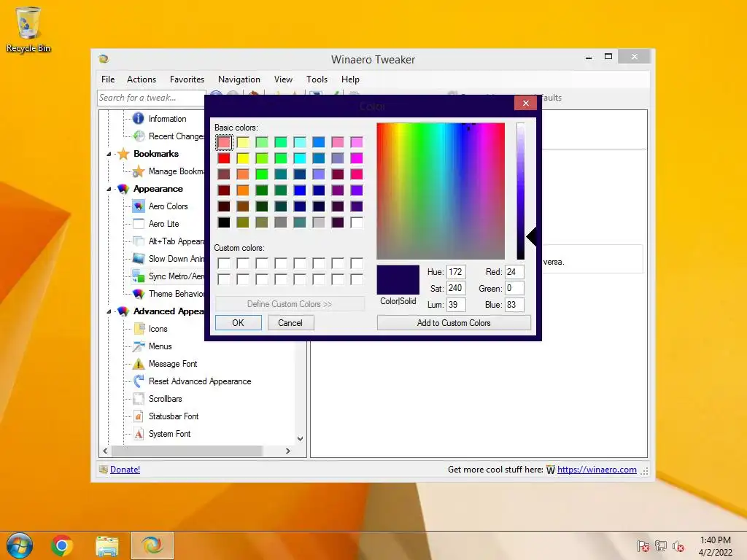Click the Recent Changes icon

coord(139,136)
